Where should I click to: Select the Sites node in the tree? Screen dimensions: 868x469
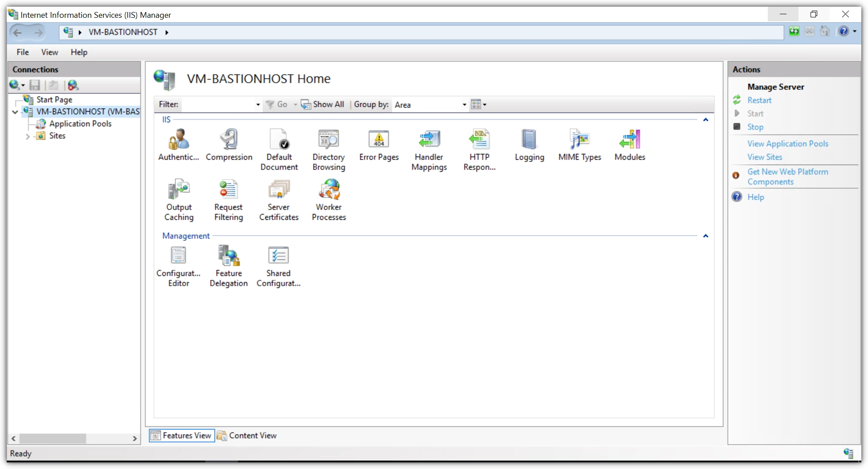pos(57,136)
